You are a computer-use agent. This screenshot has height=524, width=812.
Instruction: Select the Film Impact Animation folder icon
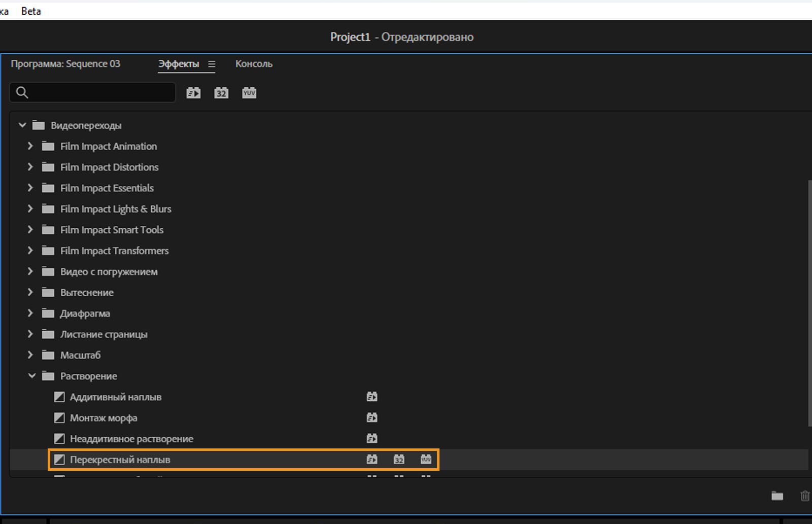tap(48, 146)
